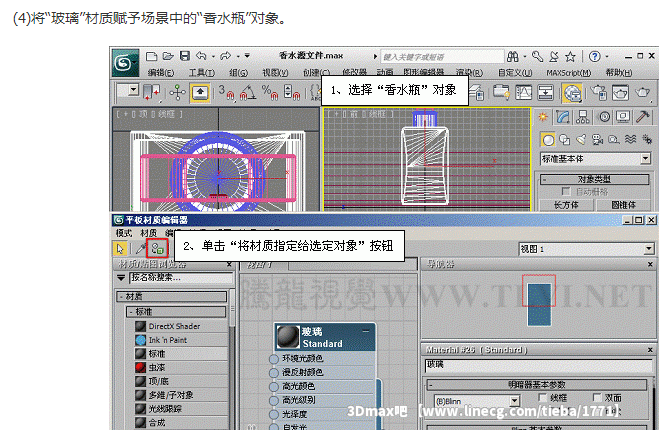Open the 标准基本体 dropdown
The image size is (659, 430).
click(596, 159)
